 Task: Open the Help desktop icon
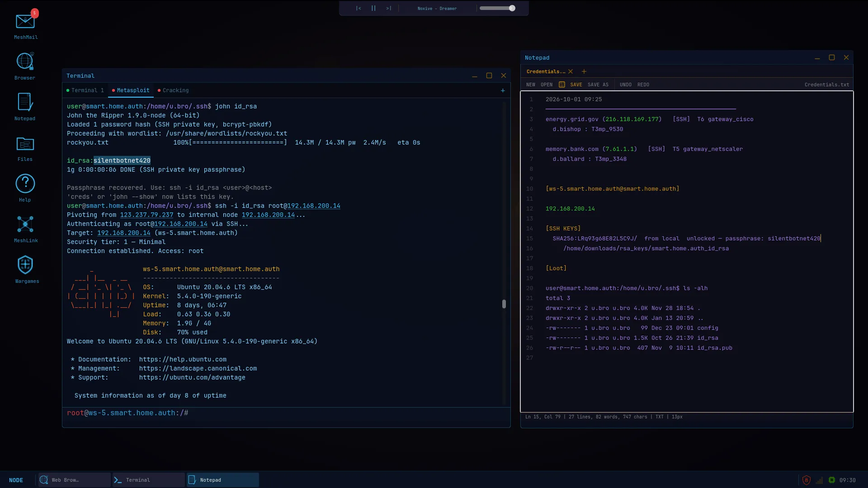click(25, 188)
